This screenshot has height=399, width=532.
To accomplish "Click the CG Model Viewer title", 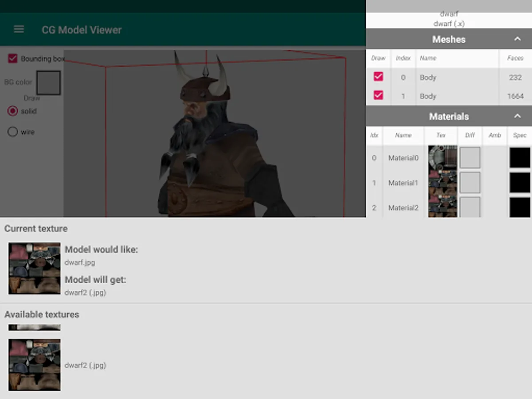I will point(82,30).
